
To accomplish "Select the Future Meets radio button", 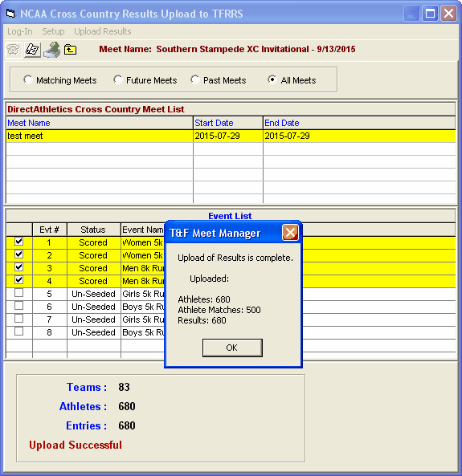I will point(118,79).
